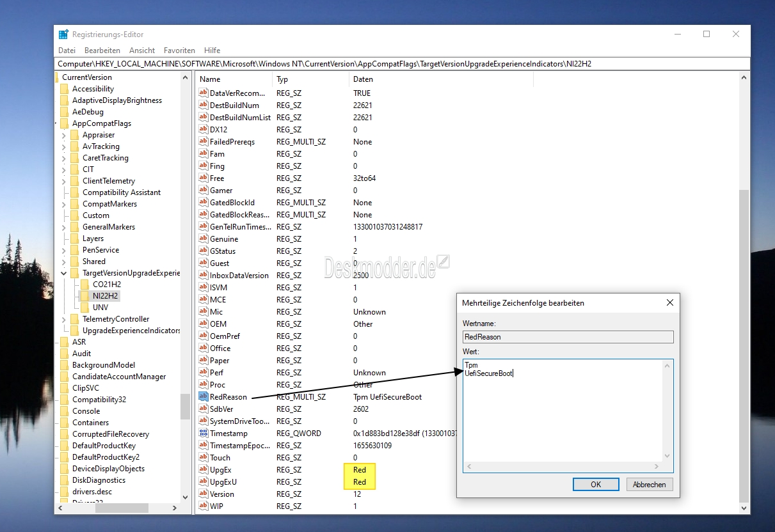Open the Hilfe menu

click(x=212, y=50)
